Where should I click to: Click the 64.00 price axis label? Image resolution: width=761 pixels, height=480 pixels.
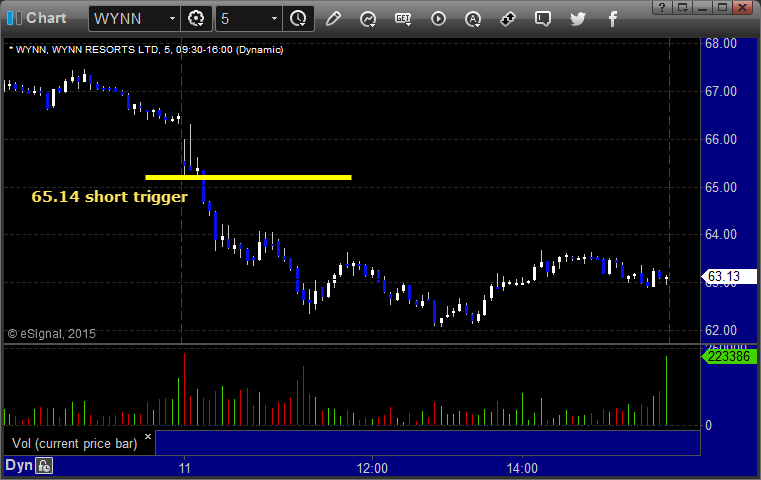(721, 234)
